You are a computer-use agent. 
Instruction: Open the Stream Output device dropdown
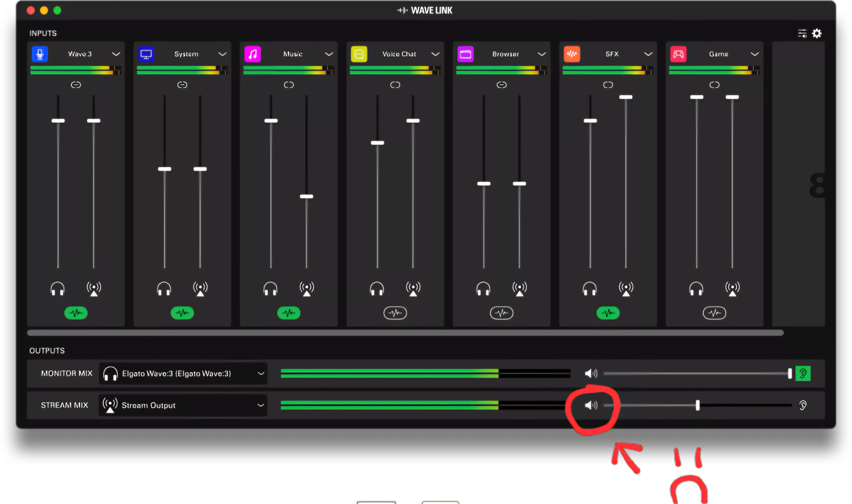click(x=261, y=405)
